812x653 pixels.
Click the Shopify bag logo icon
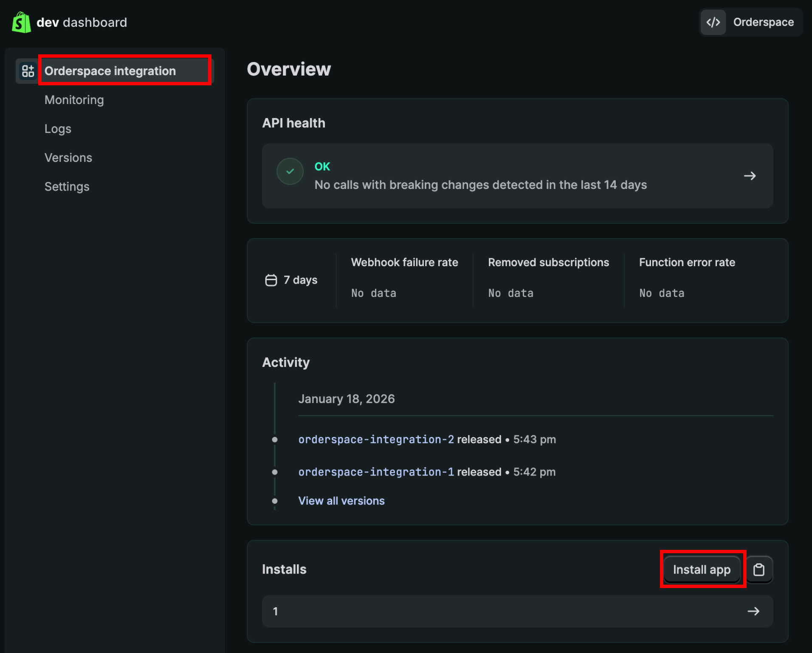click(21, 23)
